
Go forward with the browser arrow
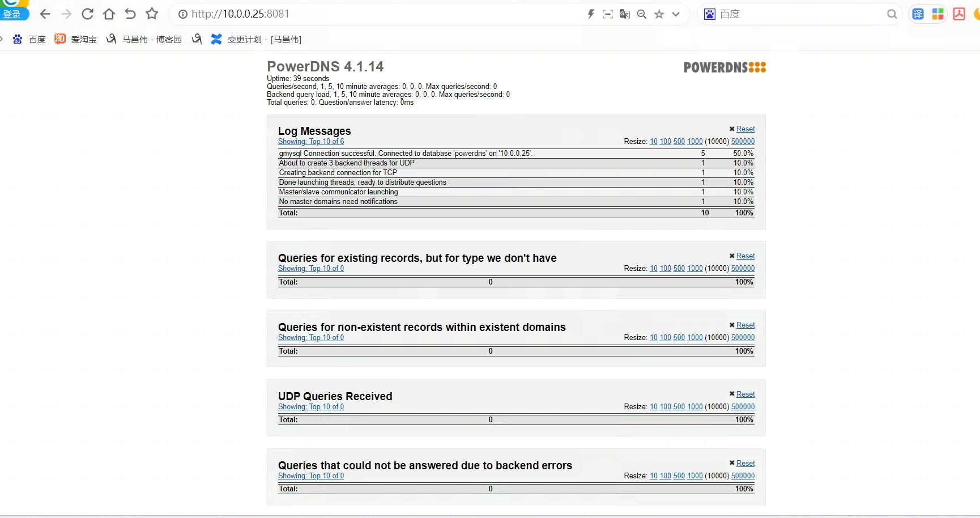tap(66, 14)
